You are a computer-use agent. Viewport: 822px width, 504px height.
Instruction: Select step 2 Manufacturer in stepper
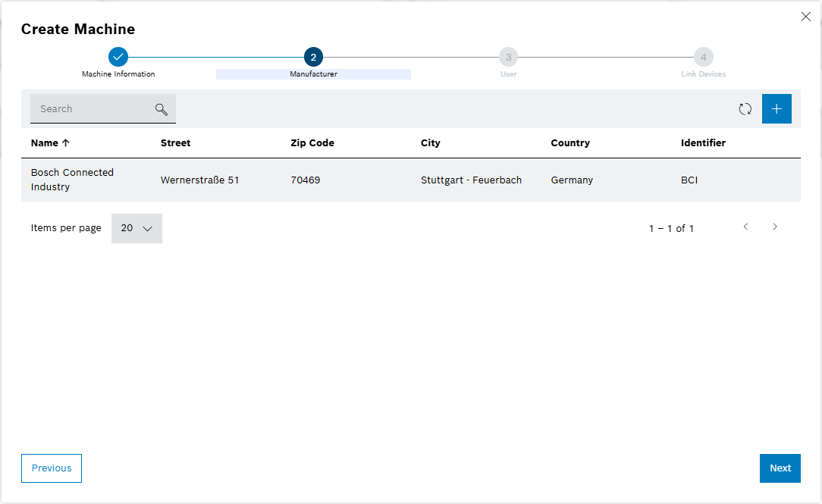click(313, 57)
